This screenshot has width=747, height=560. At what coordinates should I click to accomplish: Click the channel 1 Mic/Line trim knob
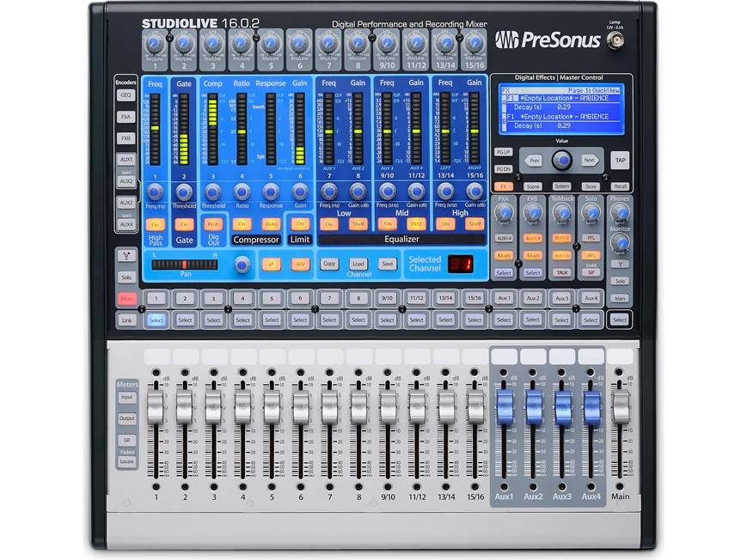pyautogui.click(x=155, y=45)
